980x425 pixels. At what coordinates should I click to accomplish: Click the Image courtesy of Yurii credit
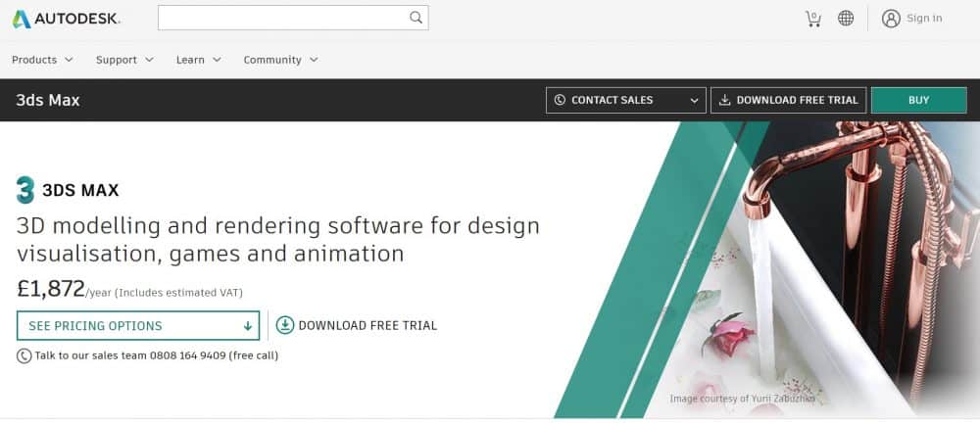[x=743, y=399]
